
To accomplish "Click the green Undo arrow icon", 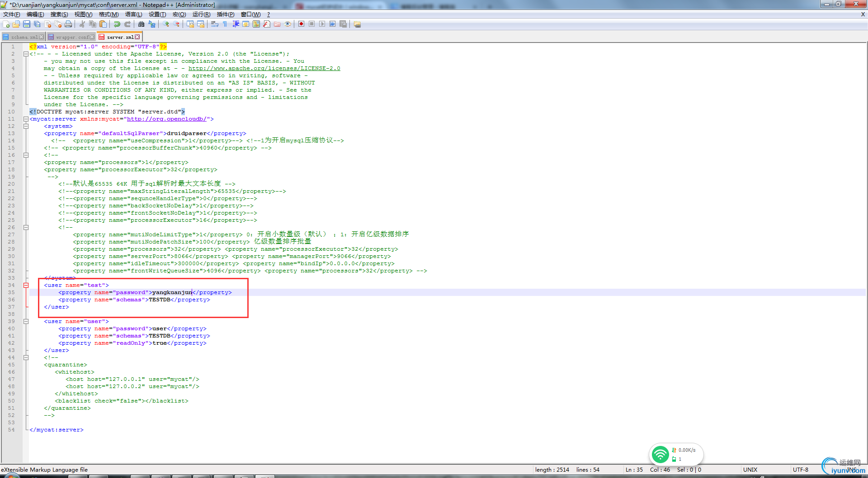I will tap(117, 24).
